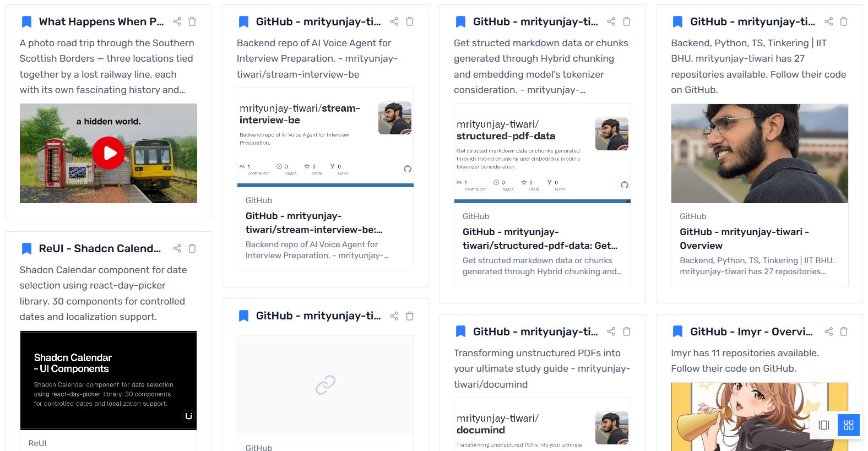Delete the AI Voice Agent backend repo bookmark
Viewport: 868px width, 451px height.
(x=410, y=21)
